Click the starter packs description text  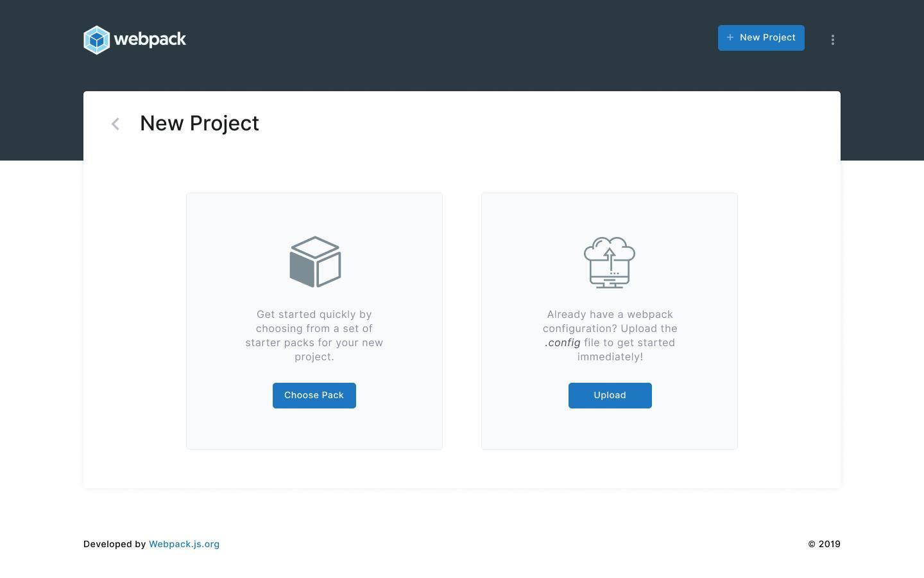click(x=314, y=335)
